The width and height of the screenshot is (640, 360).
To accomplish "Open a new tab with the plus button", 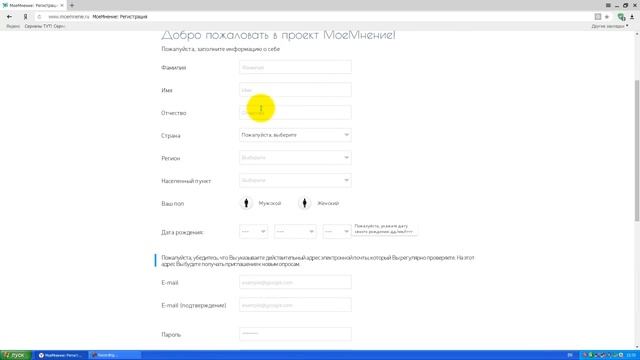I will tap(72, 5).
